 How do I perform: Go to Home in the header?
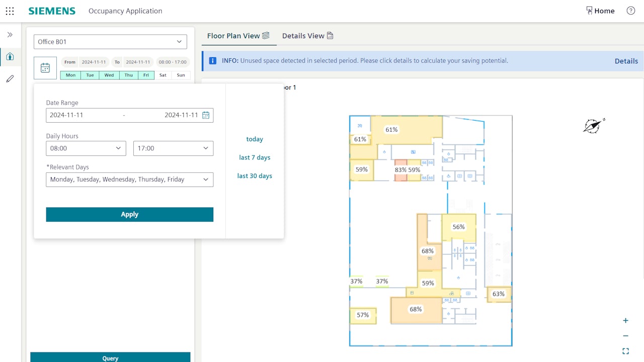tap(600, 11)
